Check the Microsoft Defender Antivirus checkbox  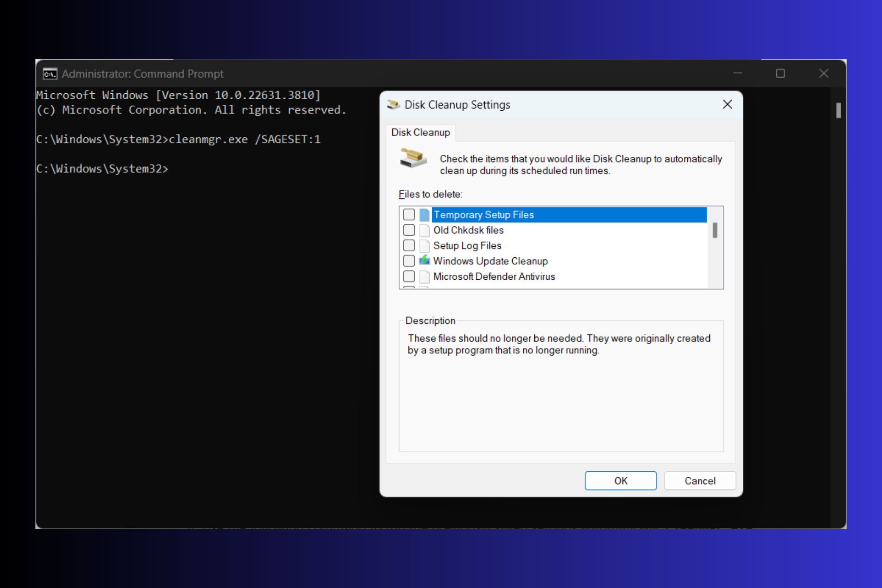click(x=409, y=276)
